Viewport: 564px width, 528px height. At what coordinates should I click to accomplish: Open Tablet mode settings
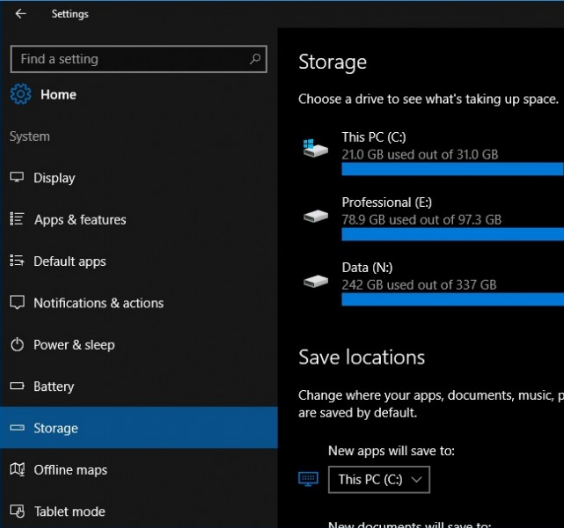point(139,511)
